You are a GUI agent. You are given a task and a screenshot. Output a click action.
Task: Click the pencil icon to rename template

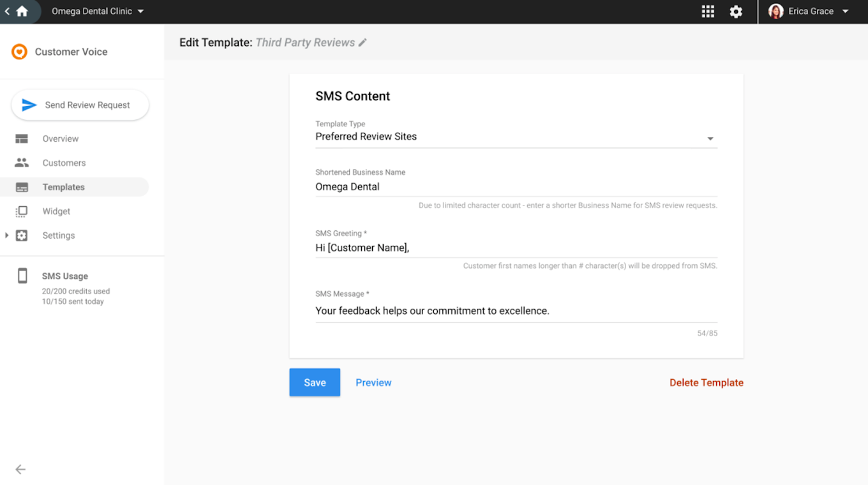(x=363, y=43)
